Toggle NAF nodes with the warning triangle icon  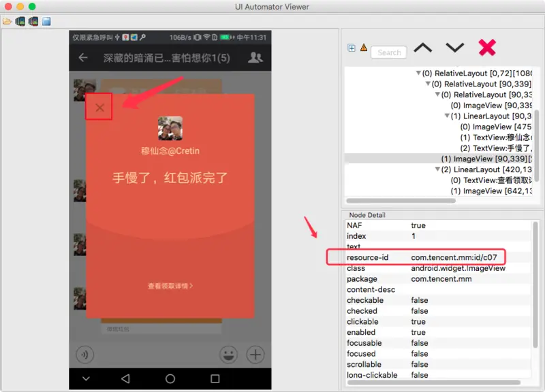[x=364, y=48]
